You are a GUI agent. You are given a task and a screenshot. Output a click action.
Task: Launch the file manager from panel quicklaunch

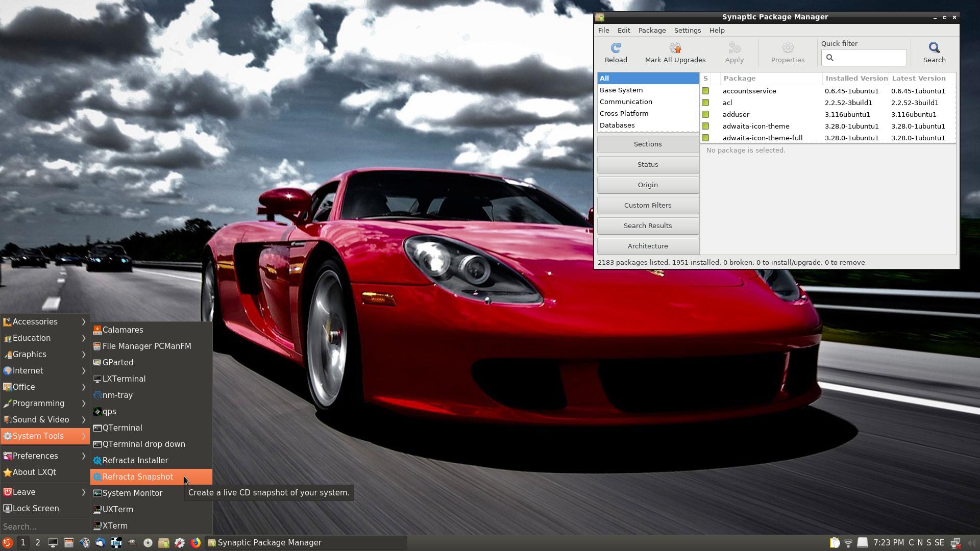(68, 543)
